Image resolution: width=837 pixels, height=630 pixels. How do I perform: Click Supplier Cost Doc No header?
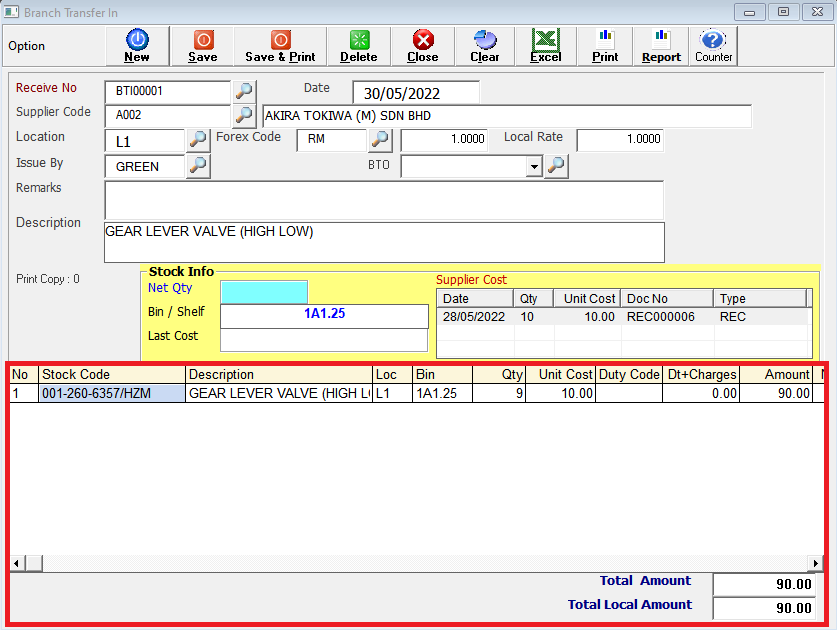pos(667,298)
